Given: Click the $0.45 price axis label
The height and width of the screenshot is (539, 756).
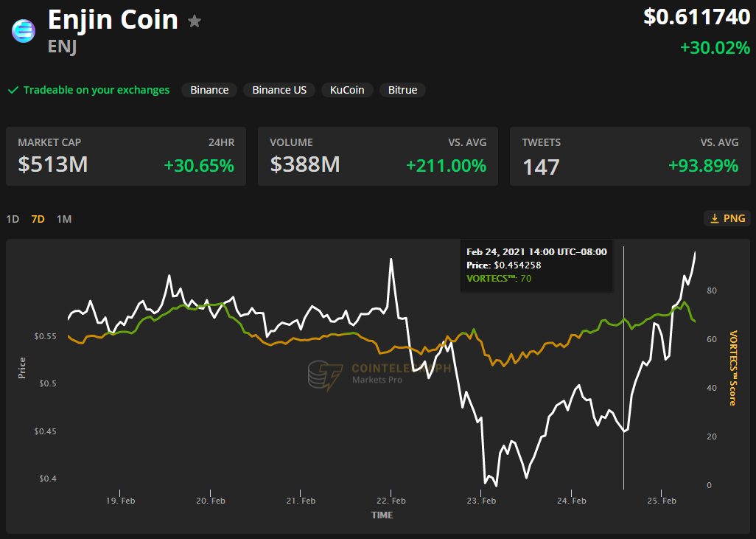Looking at the screenshot, I should 46,431.
